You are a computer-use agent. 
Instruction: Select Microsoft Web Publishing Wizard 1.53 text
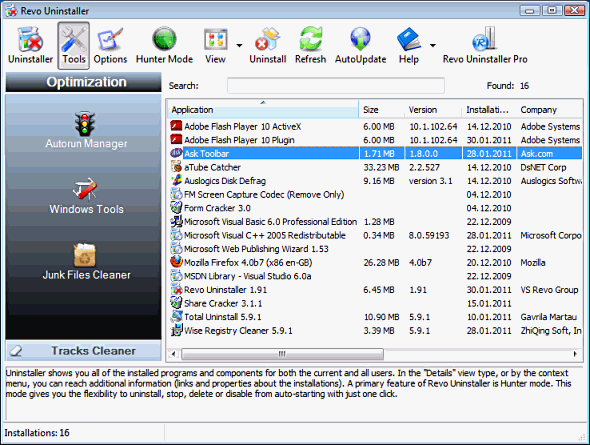point(256,249)
